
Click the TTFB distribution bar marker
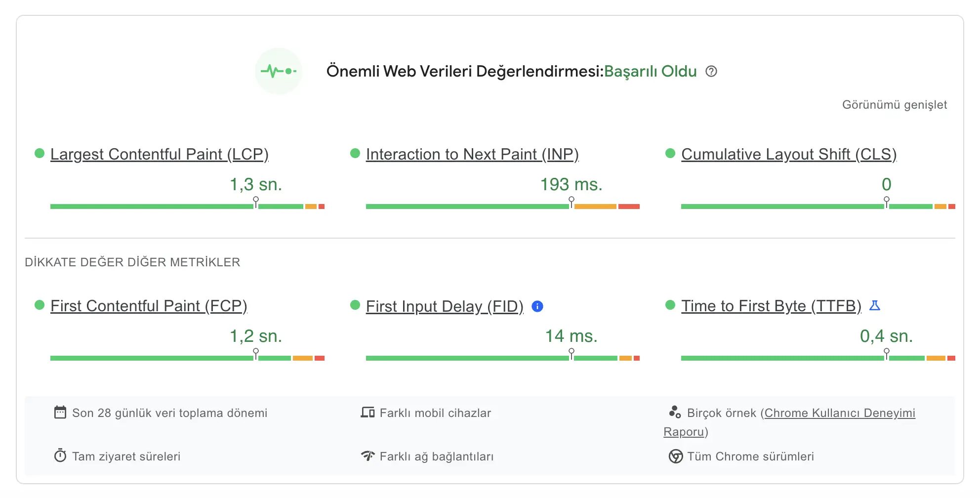[x=887, y=354]
